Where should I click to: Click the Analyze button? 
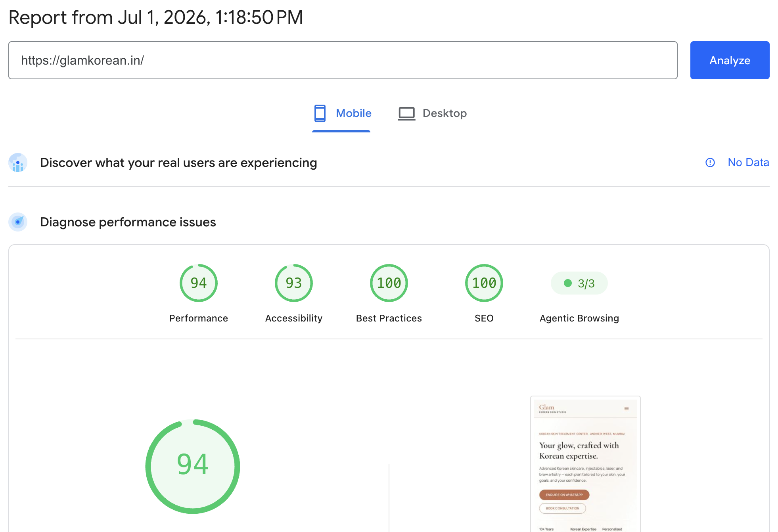pos(730,60)
